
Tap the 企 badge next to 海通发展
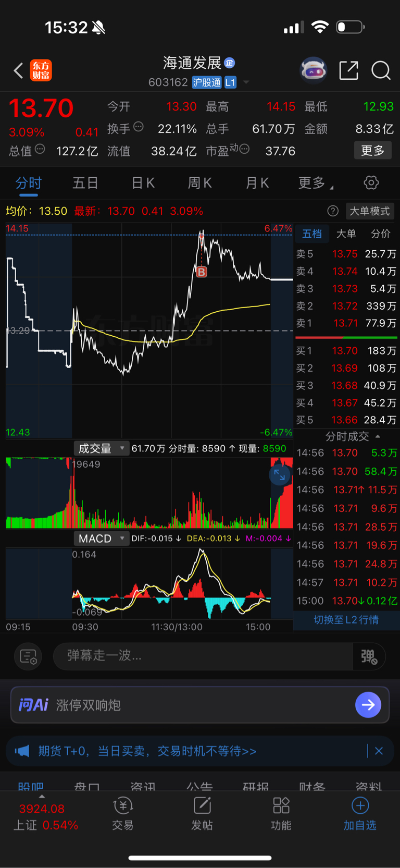coord(229,63)
